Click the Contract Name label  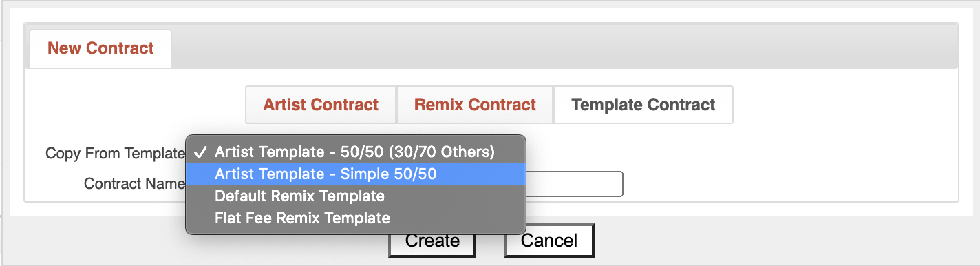click(134, 184)
